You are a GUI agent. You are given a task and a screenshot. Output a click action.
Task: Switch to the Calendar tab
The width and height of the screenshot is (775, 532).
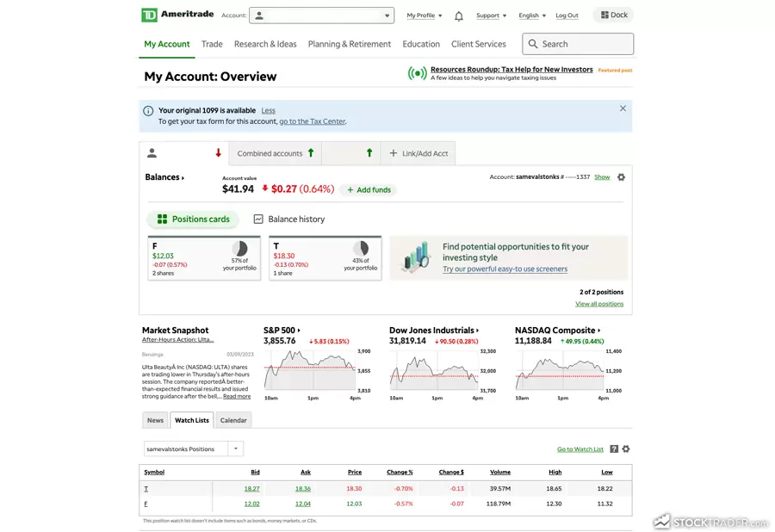click(x=233, y=420)
